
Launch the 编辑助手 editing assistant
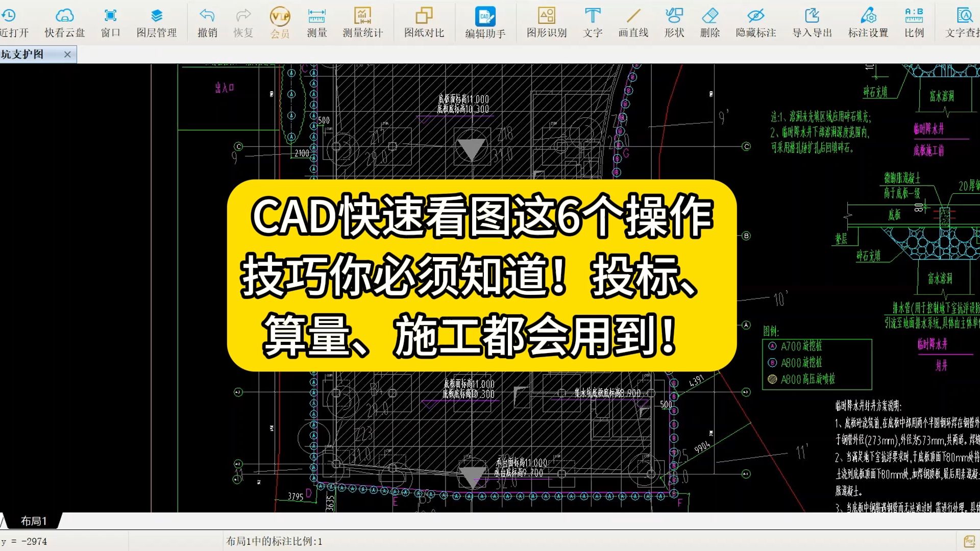tap(485, 21)
